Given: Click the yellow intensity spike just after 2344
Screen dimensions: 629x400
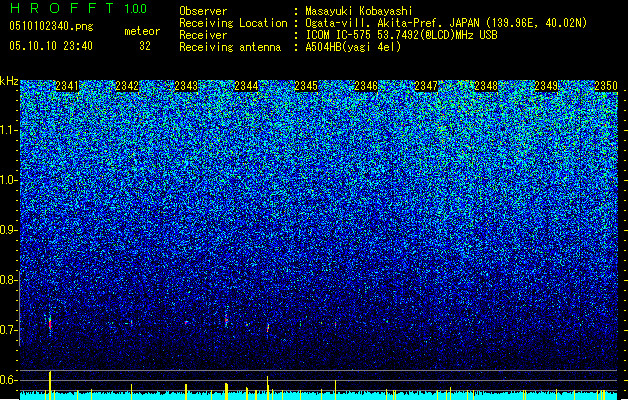Looking at the screenshot, I should [x=267, y=388].
